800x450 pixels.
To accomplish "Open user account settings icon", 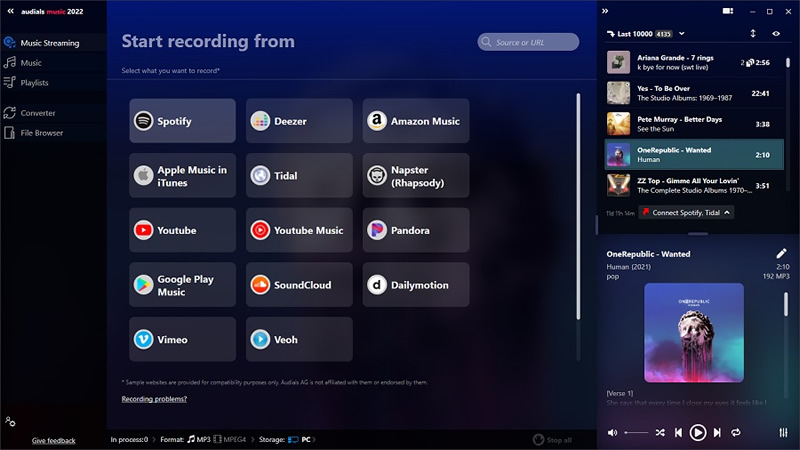I will tap(10, 421).
